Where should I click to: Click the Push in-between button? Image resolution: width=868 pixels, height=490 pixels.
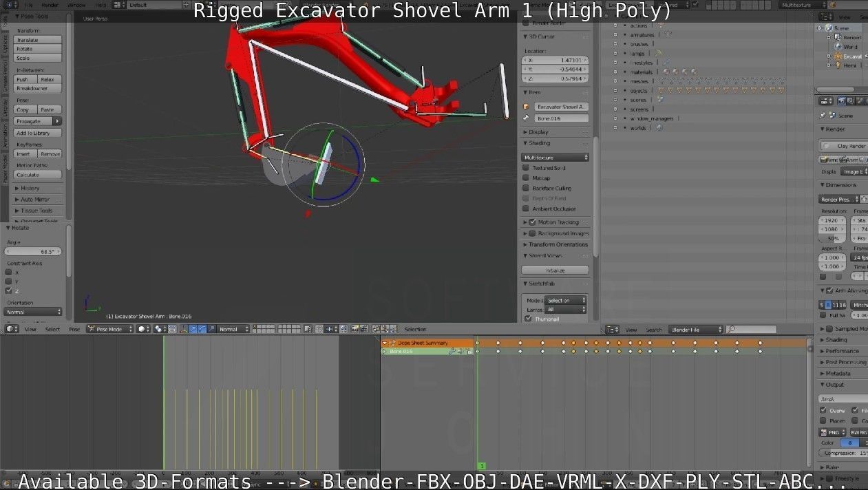tap(25, 79)
